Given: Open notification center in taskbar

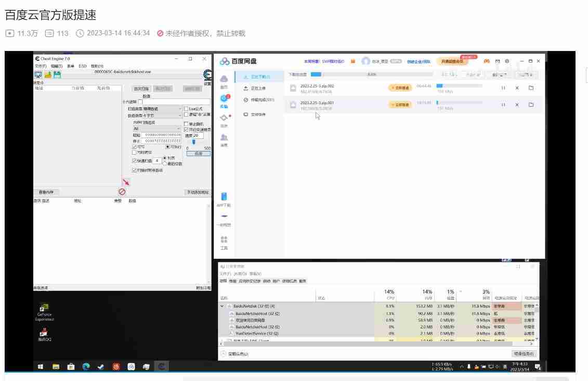Looking at the screenshot, I should [x=538, y=367].
